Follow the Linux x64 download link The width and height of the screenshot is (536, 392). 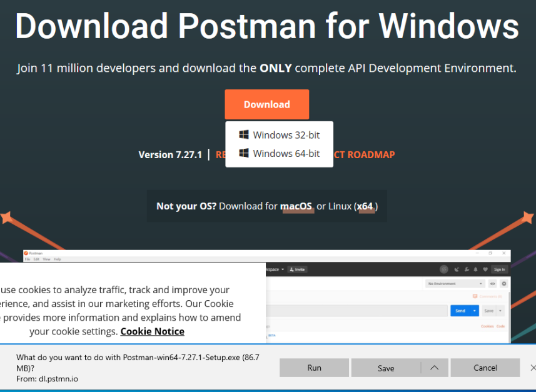[366, 206]
